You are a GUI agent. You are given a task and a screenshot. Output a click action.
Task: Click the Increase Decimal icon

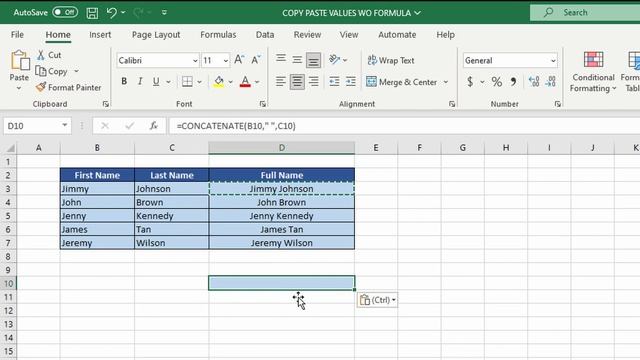click(534, 82)
